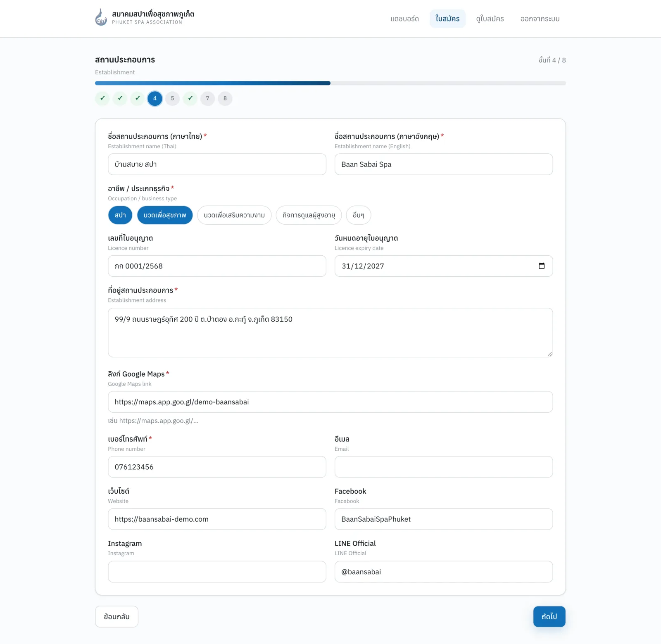Click the empty Instagram field
The width and height of the screenshot is (661, 644).
point(217,572)
